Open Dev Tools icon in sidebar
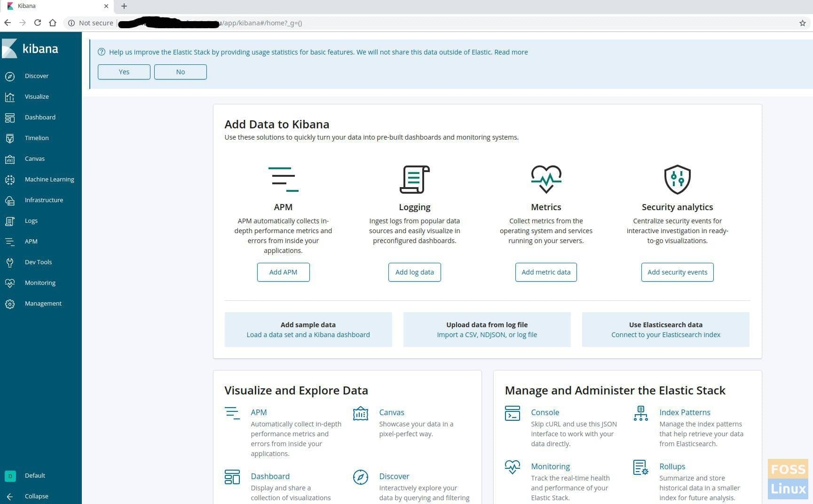The image size is (813, 504). click(10, 262)
